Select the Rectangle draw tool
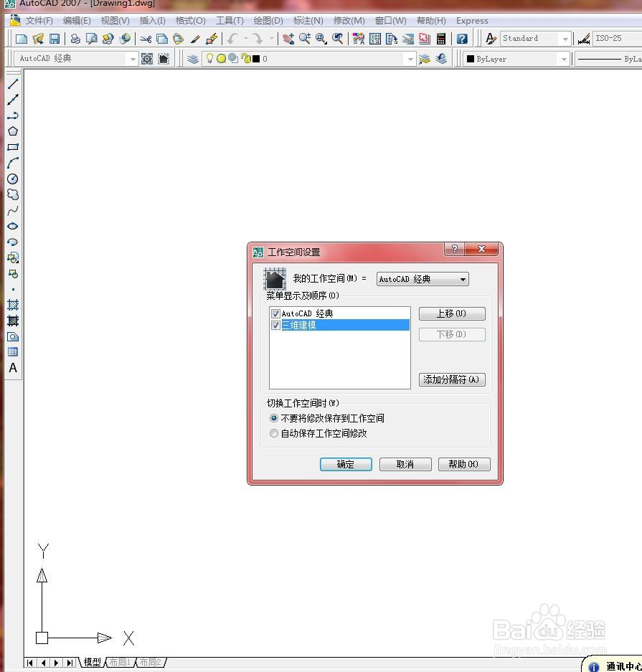Screen dimensions: 642x672 (13, 147)
